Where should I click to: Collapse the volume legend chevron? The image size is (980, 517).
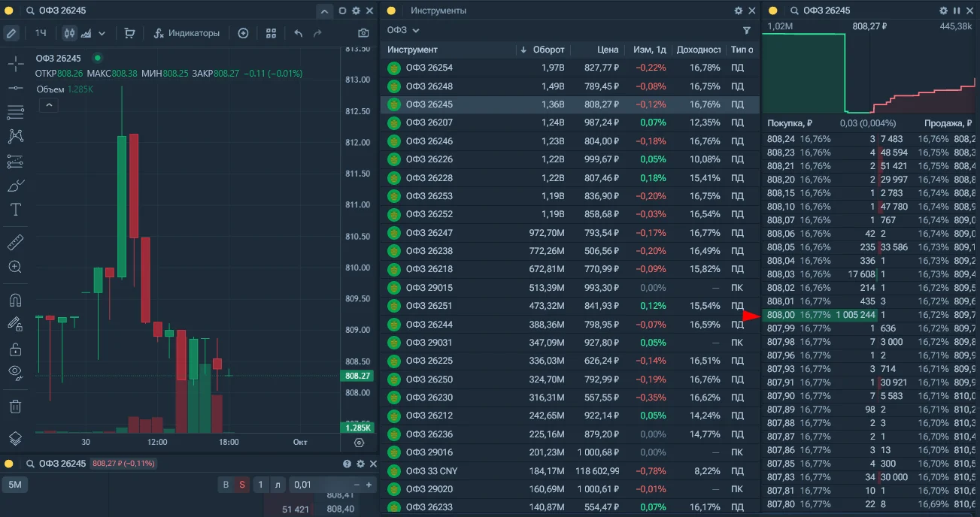coord(48,105)
